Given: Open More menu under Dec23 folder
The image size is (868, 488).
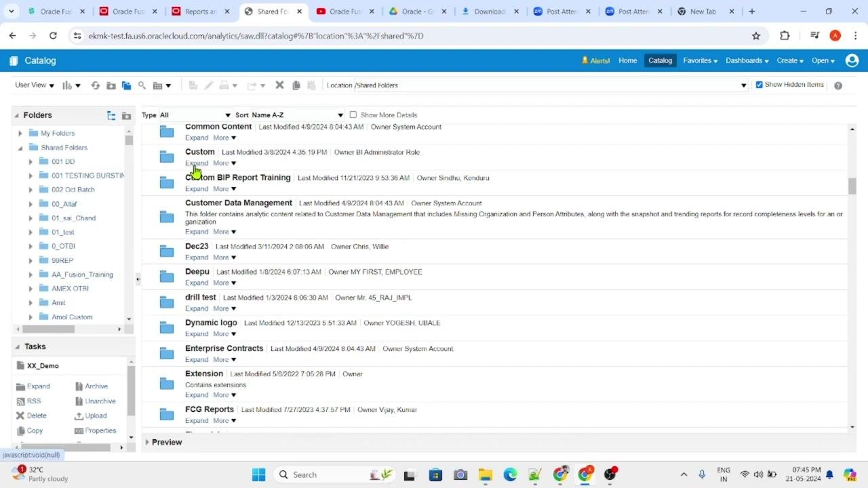Looking at the screenshot, I should [224, 258].
